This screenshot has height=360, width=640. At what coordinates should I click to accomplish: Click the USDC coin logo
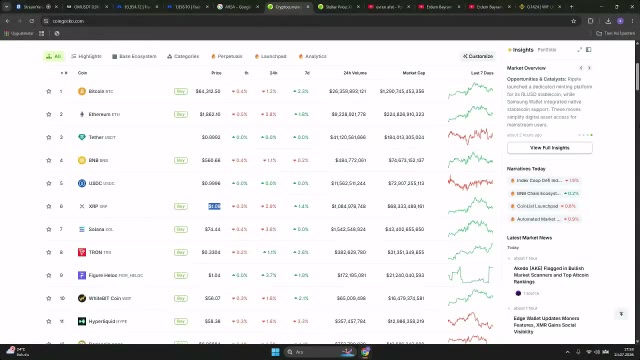[x=82, y=183]
